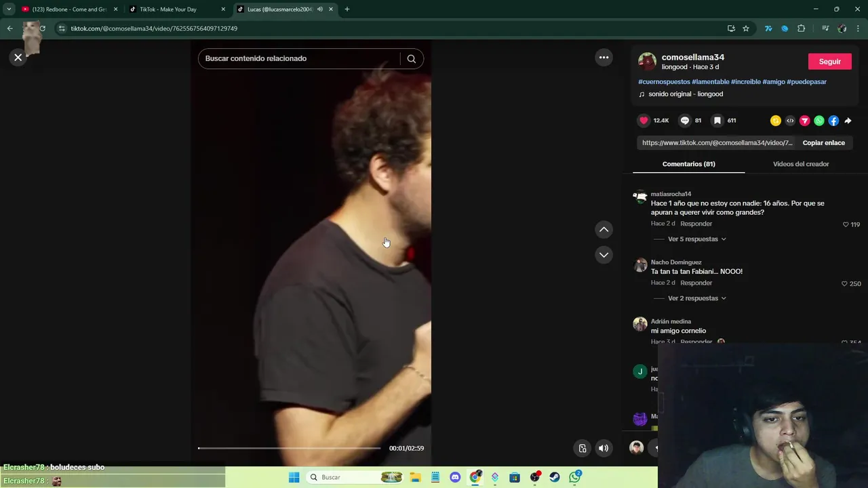Expand Ver 5 respuestas under matiasrocha14
This screenshot has height=488, width=868.
point(696,239)
